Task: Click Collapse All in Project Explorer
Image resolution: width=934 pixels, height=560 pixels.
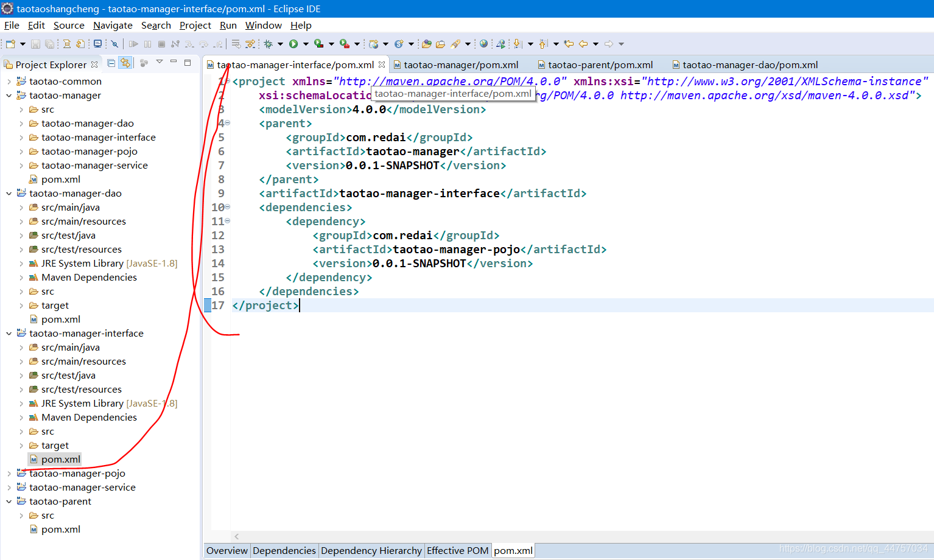Action: (x=111, y=63)
